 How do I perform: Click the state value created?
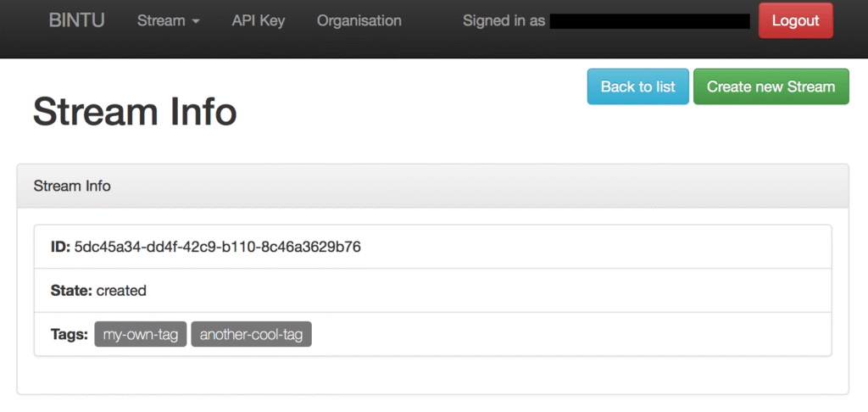click(121, 291)
